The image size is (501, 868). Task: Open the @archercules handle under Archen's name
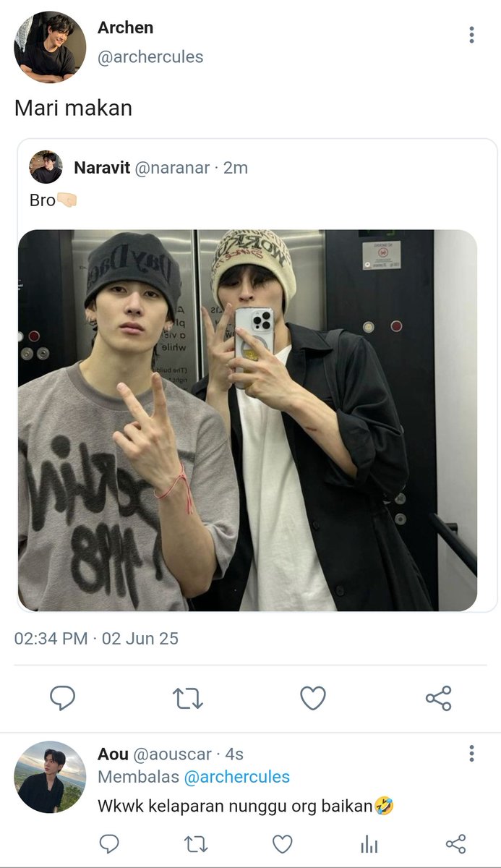pos(150,57)
